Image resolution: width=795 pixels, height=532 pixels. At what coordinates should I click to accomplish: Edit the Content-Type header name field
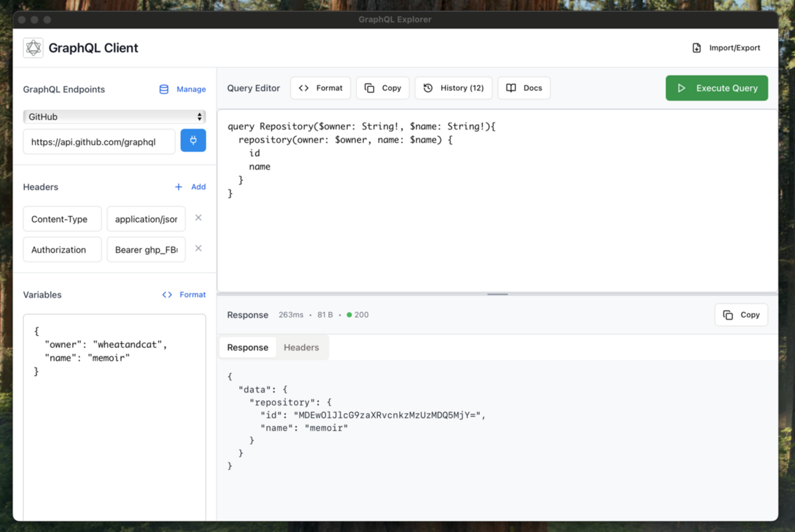(x=62, y=219)
